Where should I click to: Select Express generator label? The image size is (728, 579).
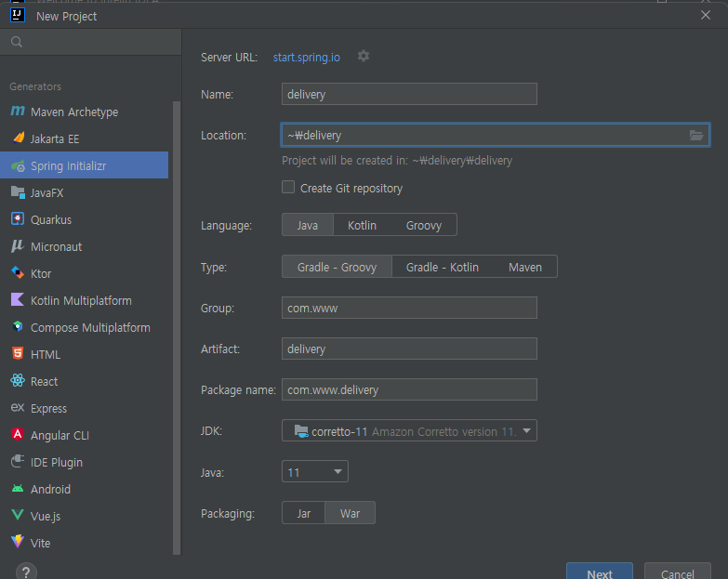48,408
